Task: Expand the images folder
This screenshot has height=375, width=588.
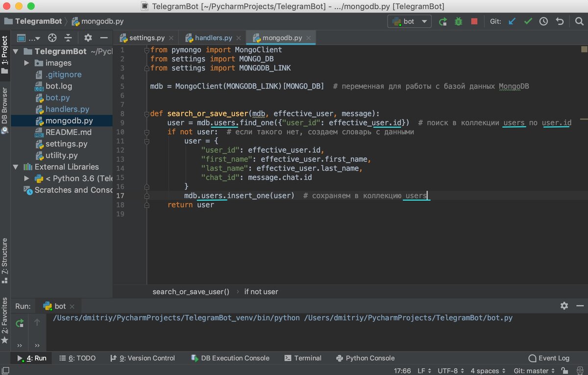Action: coord(26,63)
